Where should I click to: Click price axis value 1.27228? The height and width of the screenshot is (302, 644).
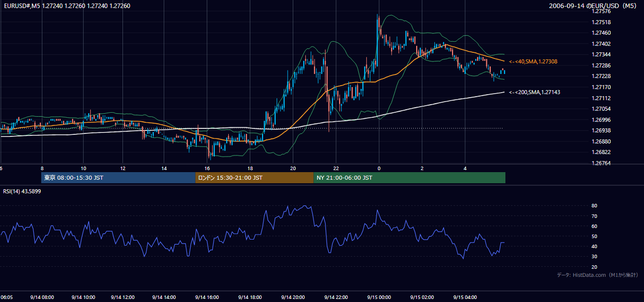click(x=601, y=76)
